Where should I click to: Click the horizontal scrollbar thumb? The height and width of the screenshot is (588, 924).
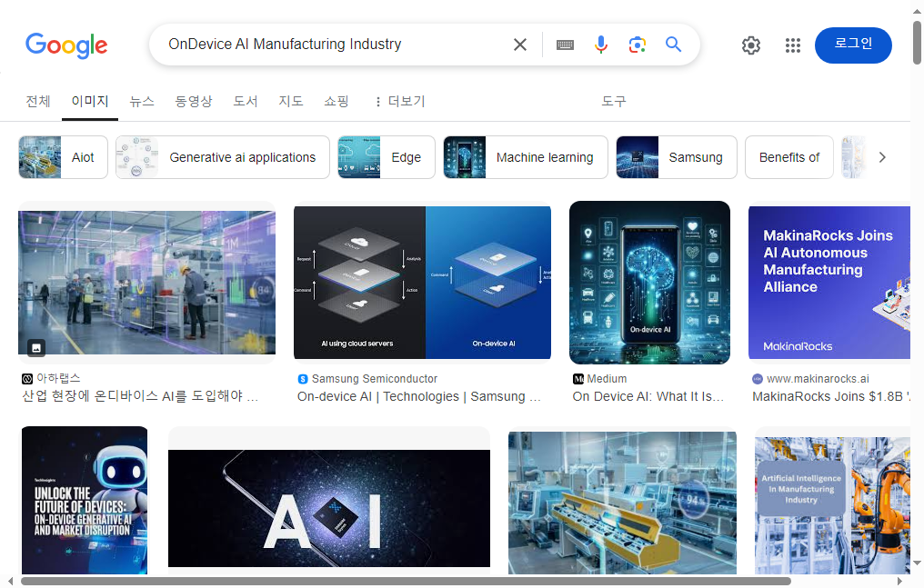pyautogui.click(x=406, y=582)
